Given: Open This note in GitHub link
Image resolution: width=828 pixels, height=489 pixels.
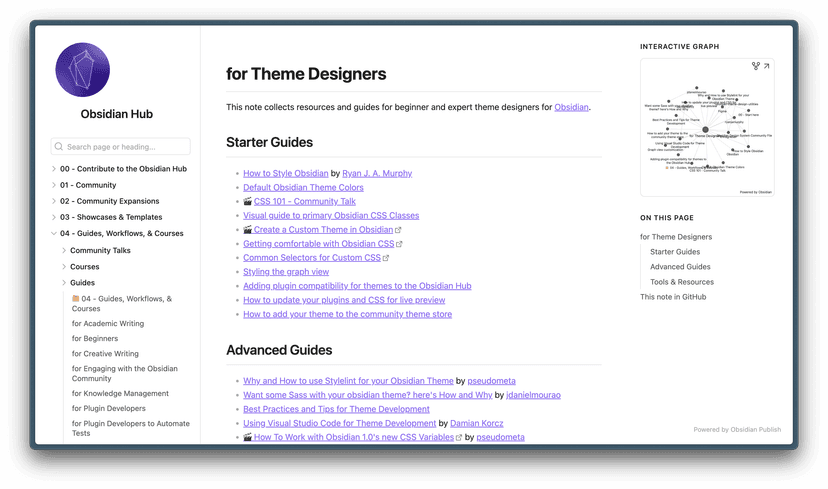Looking at the screenshot, I should coord(673,297).
